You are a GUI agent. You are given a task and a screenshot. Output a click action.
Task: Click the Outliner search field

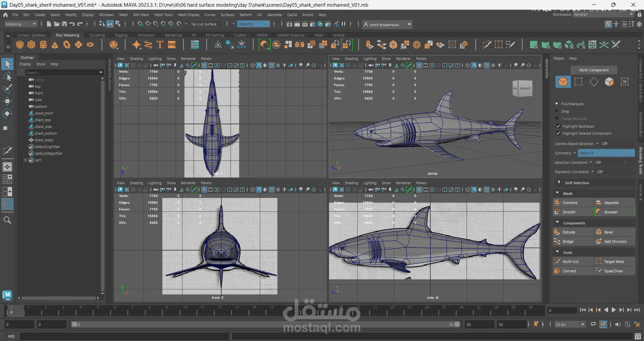(62, 73)
